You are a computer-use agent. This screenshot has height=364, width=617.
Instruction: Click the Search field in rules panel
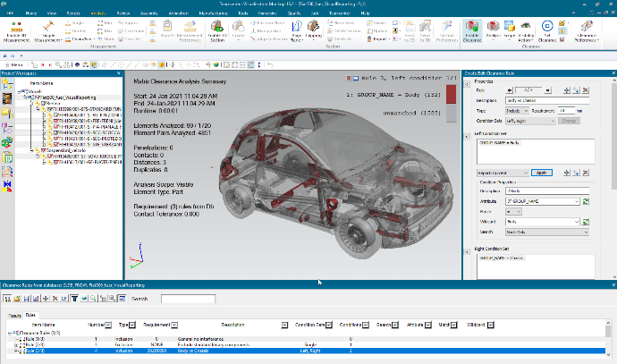tap(188, 299)
